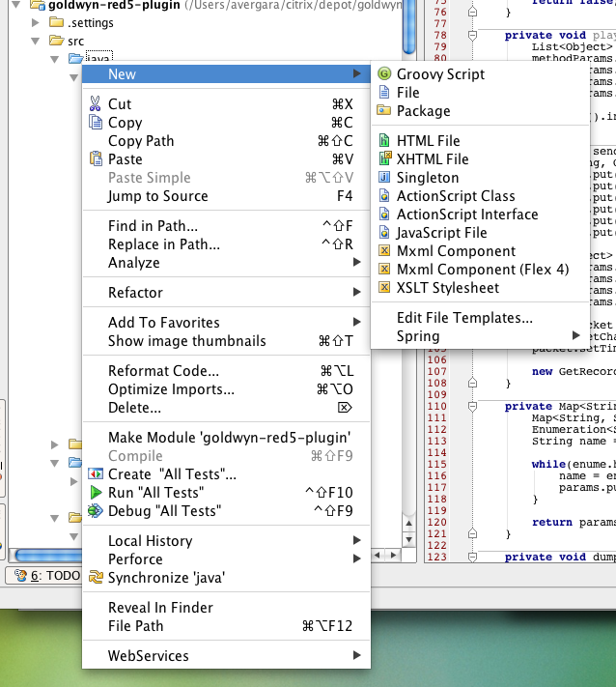Image resolution: width=616 pixels, height=687 pixels.
Task: Select the New menu entry
Action: pyautogui.click(x=226, y=73)
